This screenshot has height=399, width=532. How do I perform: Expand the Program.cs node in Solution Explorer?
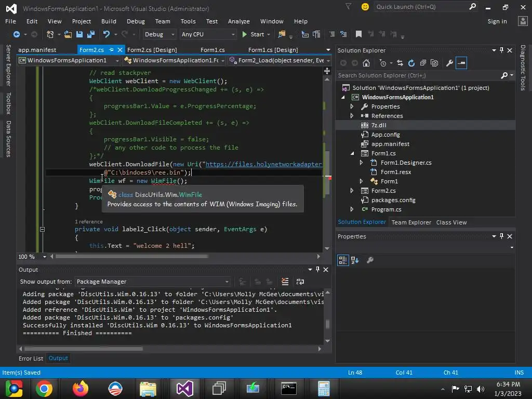point(352,209)
